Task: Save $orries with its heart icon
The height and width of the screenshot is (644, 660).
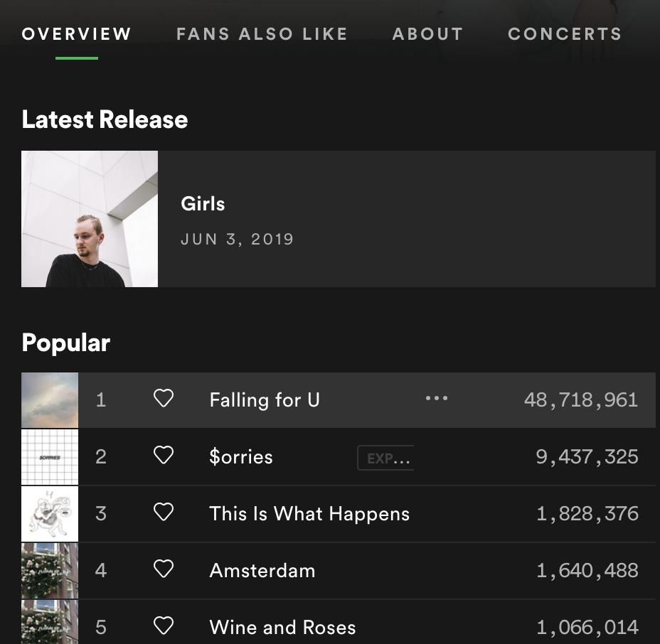Action: (164, 456)
